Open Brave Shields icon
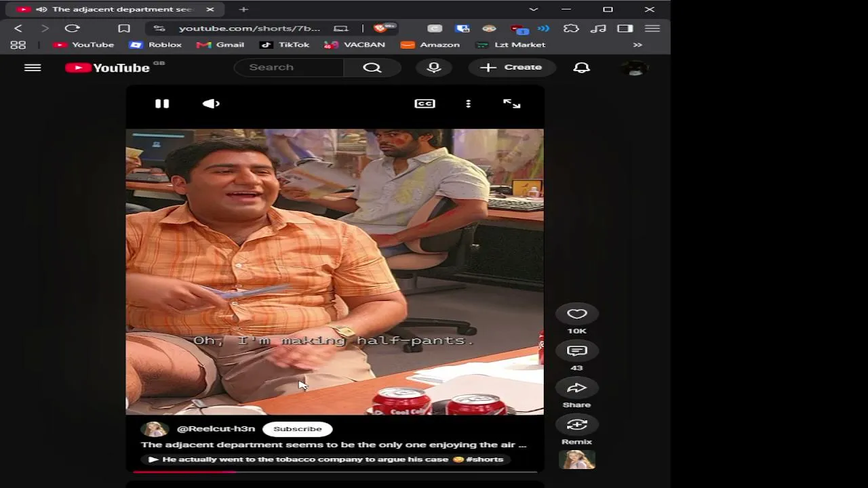The height and width of the screenshot is (488, 868). click(x=380, y=28)
